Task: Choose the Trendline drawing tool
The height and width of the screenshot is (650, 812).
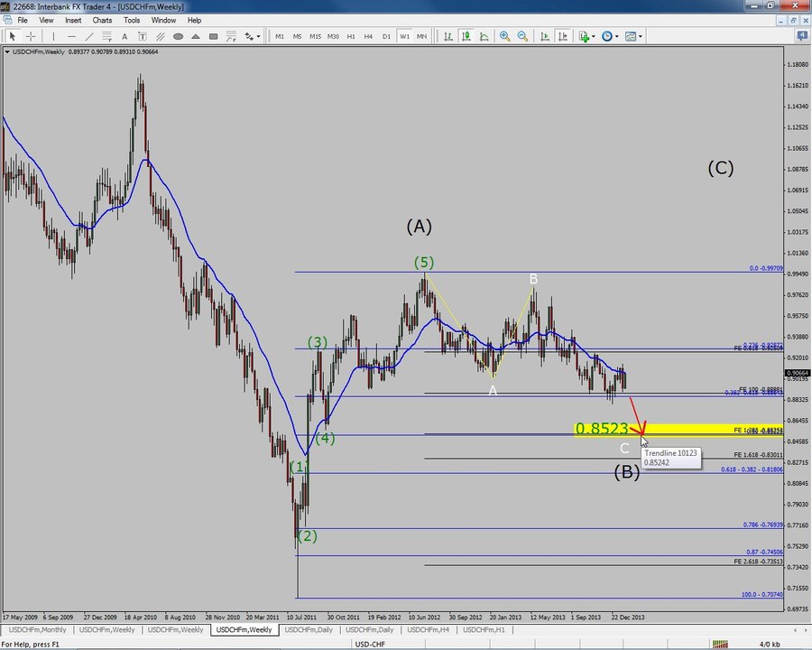Action: coord(89,36)
